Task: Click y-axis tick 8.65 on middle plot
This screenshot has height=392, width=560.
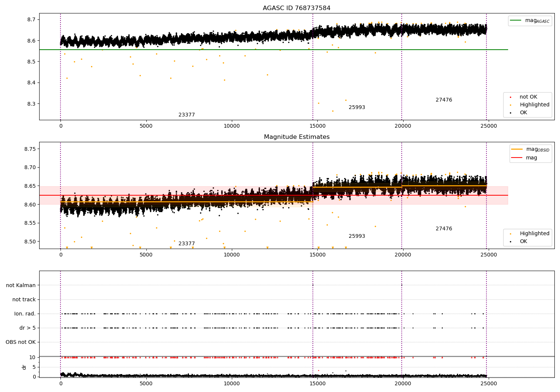Action: (x=30, y=186)
